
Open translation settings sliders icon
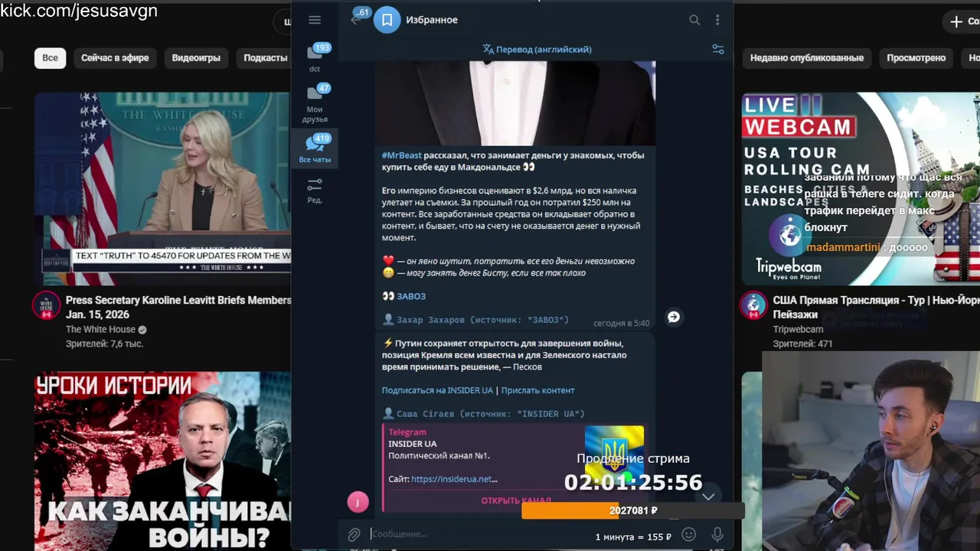point(718,49)
